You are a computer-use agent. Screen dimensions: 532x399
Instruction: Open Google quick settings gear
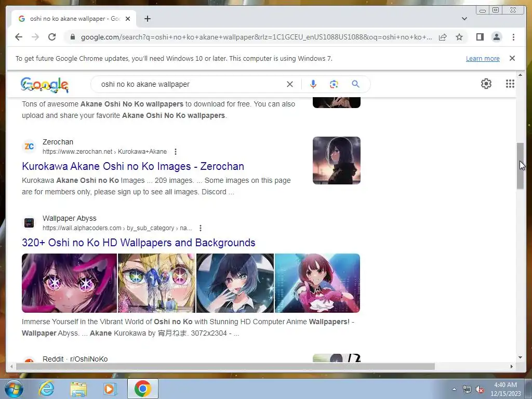coord(486,84)
